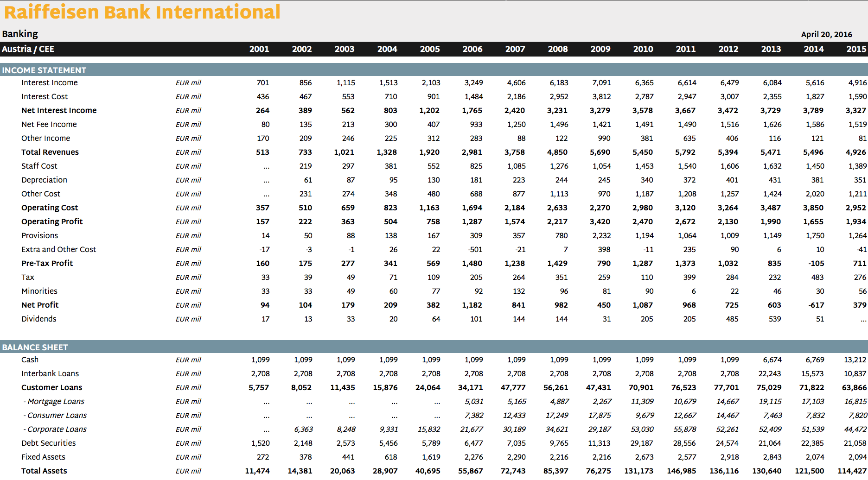
Task: Select the 2013 Dividends value 539
Action: point(775,319)
